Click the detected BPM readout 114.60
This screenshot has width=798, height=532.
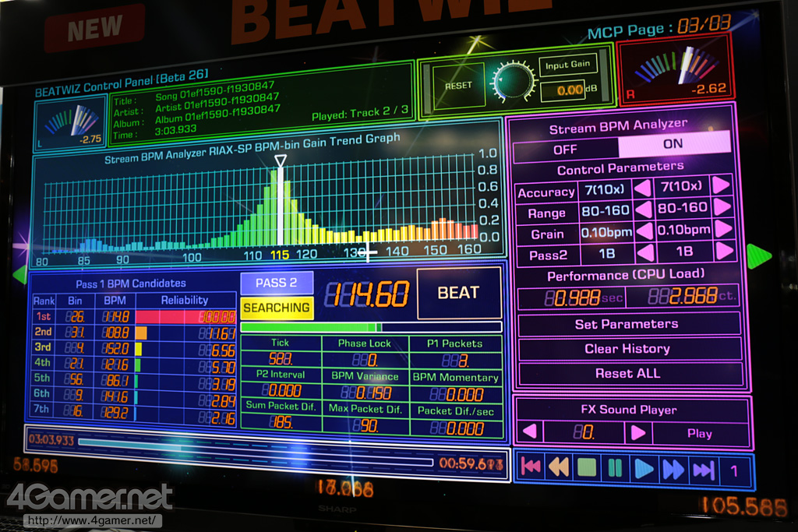(x=366, y=294)
